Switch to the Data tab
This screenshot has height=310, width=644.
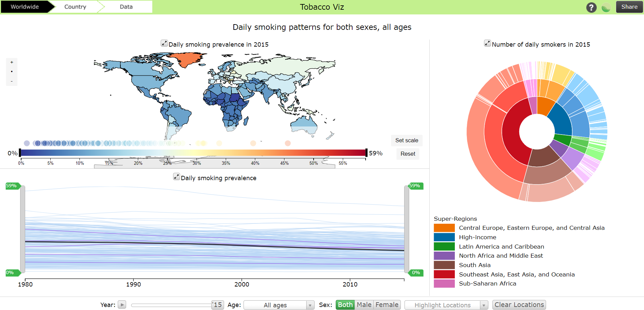tap(126, 7)
